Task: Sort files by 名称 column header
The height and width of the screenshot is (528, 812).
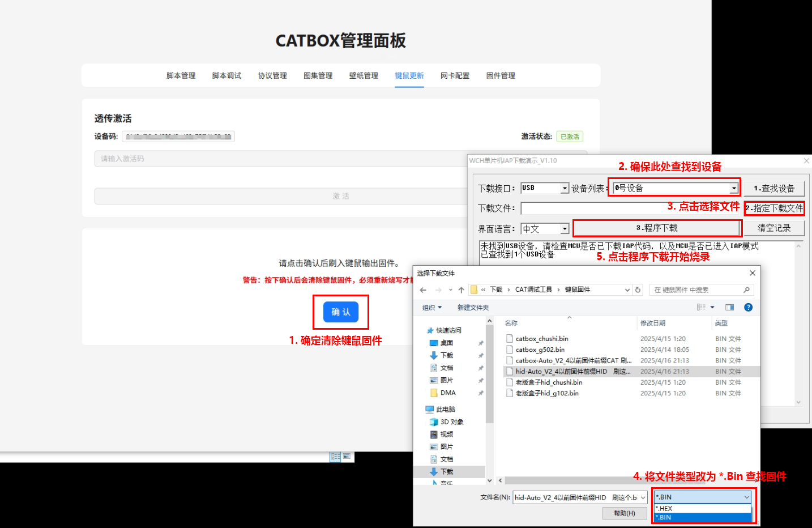Action: (x=511, y=323)
